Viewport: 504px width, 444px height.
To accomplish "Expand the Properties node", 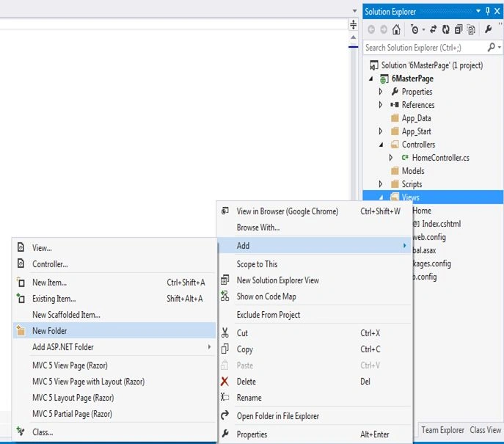I will pyautogui.click(x=381, y=92).
